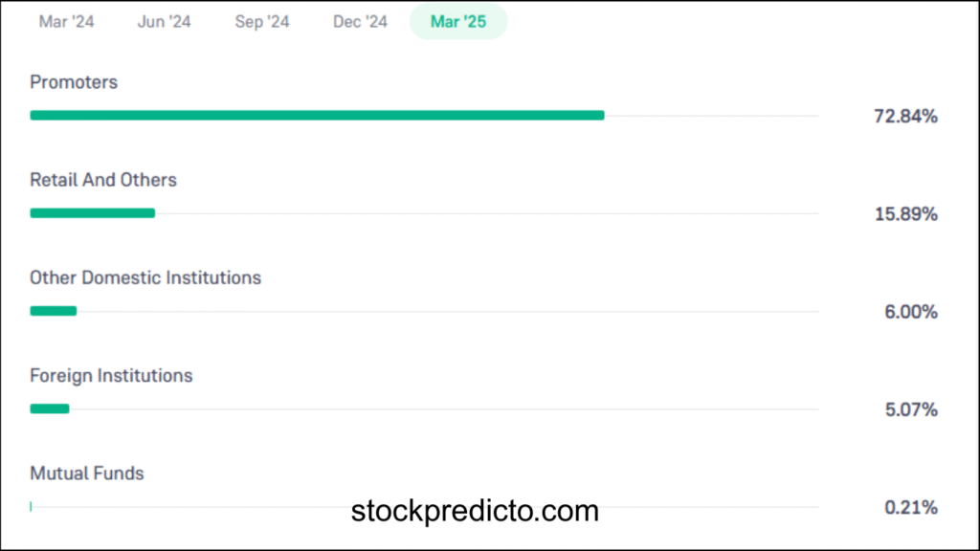Select the Other Domestic Institutions green bar
The image size is (980, 551).
point(53,311)
